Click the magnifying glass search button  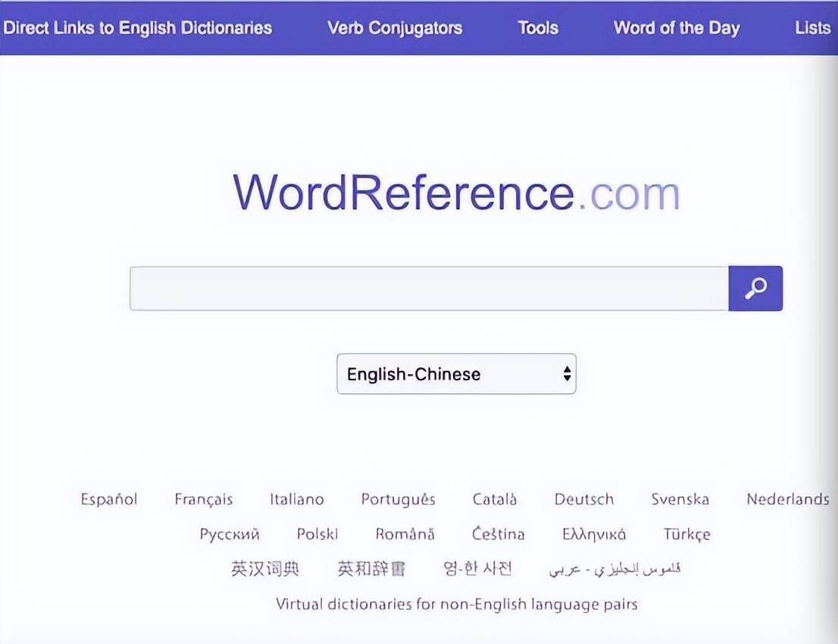[x=755, y=288]
